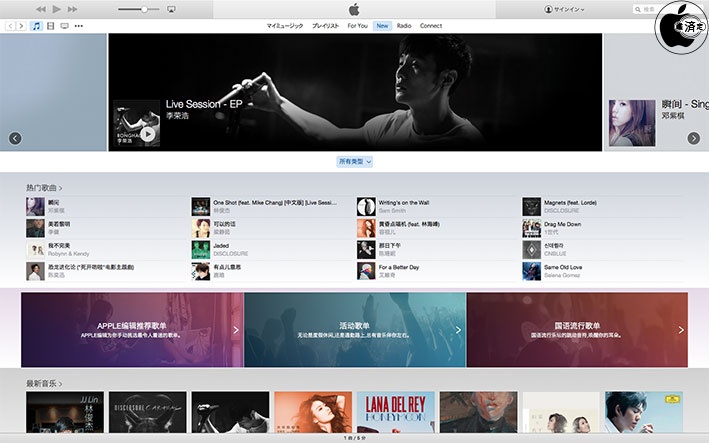Screen dimensions: 709x443
Task: Switch to the For You tab
Action: 357,26
